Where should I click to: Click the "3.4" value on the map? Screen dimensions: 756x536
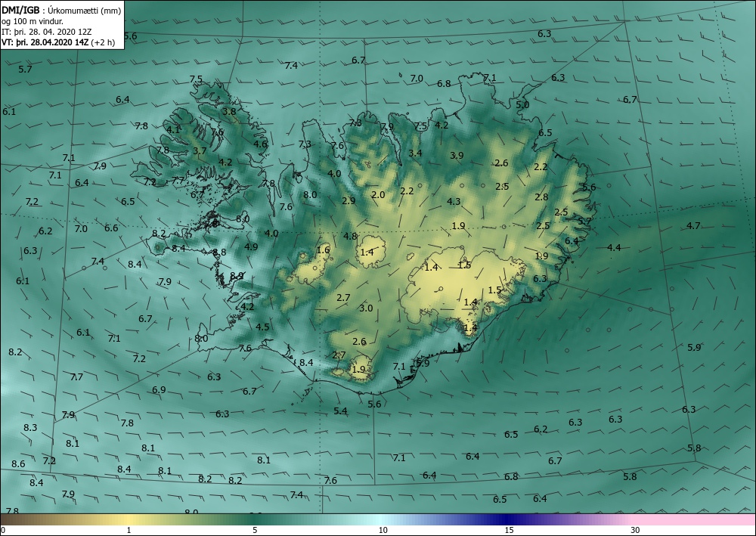[x=415, y=153]
